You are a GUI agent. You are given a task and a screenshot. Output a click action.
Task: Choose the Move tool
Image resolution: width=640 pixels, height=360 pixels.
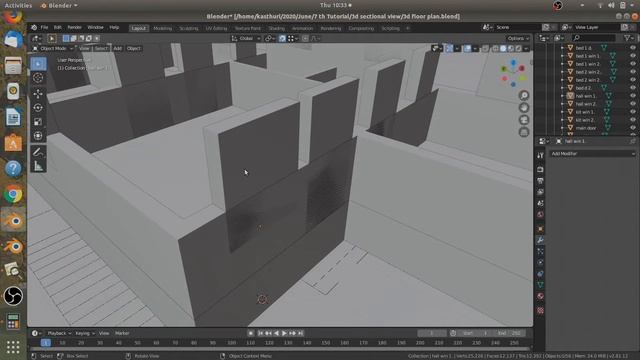coord(38,93)
